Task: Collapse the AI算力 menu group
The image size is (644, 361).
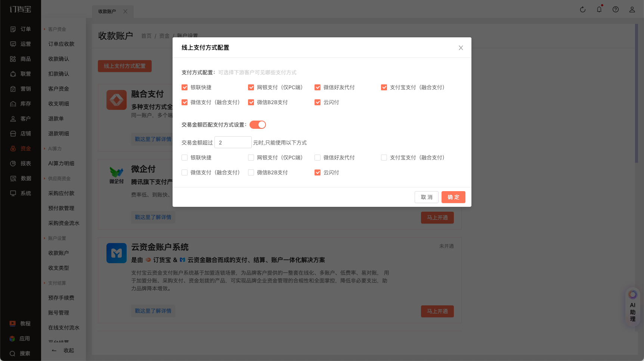Action: pyautogui.click(x=53, y=149)
